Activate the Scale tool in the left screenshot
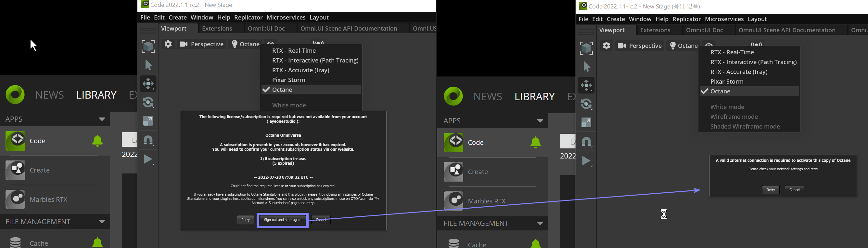Viewport: 868px width, 248px height. [x=148, y=121]
